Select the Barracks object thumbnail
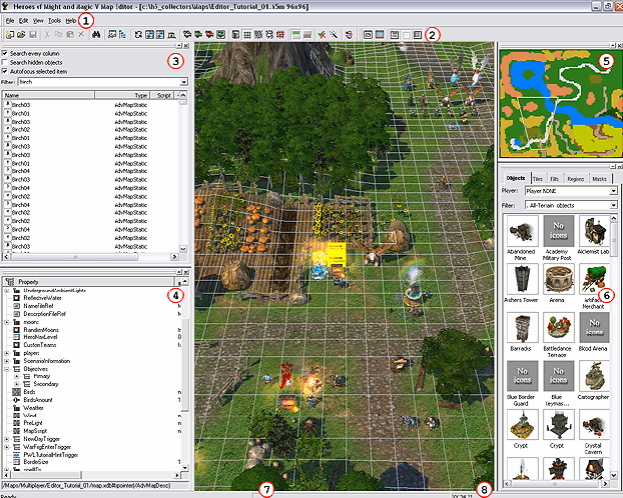Screen dimensions: 623x498 coord(522,327)
